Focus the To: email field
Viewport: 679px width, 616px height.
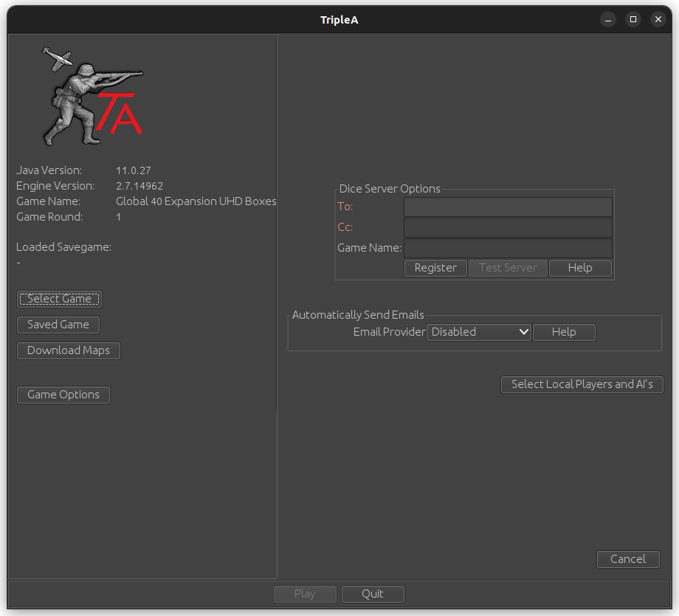point(508,207)
